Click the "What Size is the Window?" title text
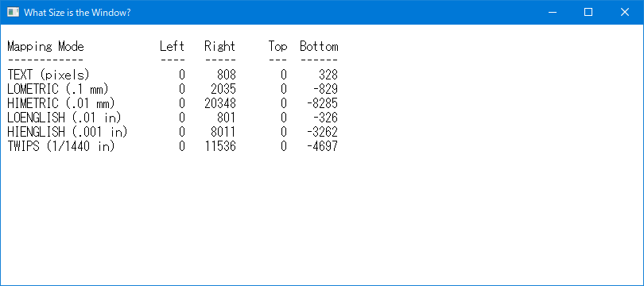The height and width of the screenshot is (286, 644). coord(77,12)
